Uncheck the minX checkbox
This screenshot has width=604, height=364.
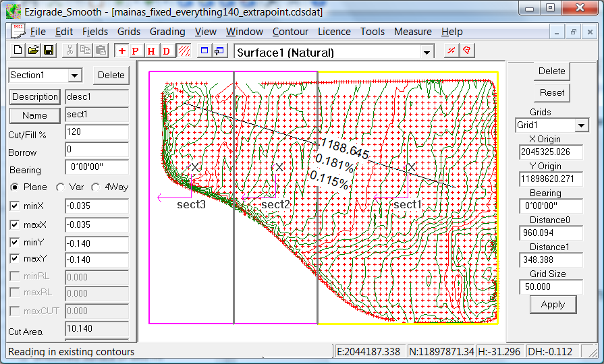click(x=15, y=206)
